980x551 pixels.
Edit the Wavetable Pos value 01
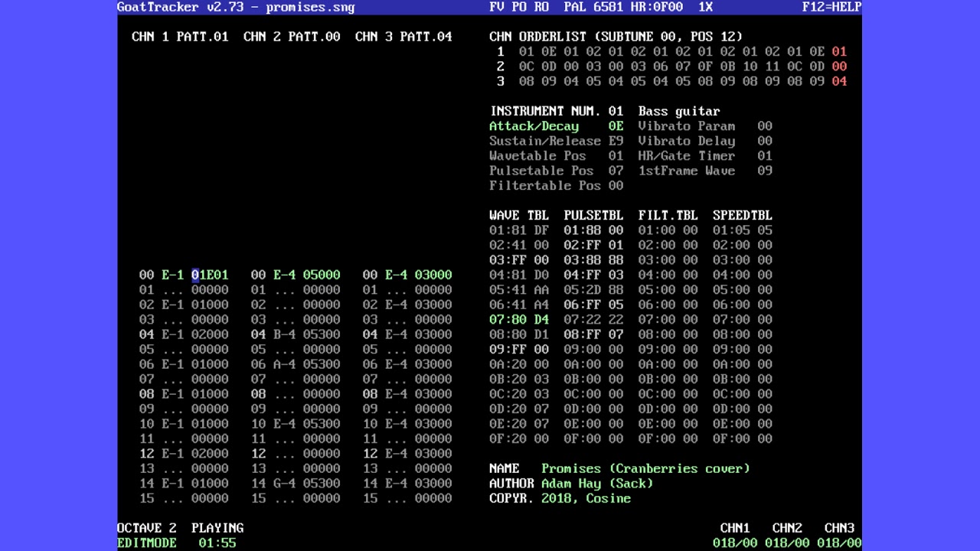(616, 156)
